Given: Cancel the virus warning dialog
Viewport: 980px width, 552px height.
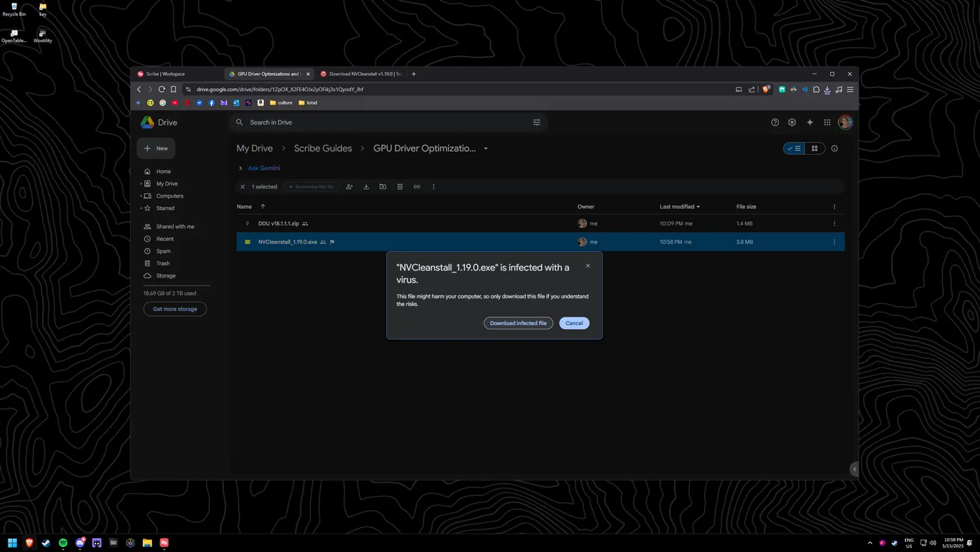Looking at the screenshot, I should (x=574, y=323).
